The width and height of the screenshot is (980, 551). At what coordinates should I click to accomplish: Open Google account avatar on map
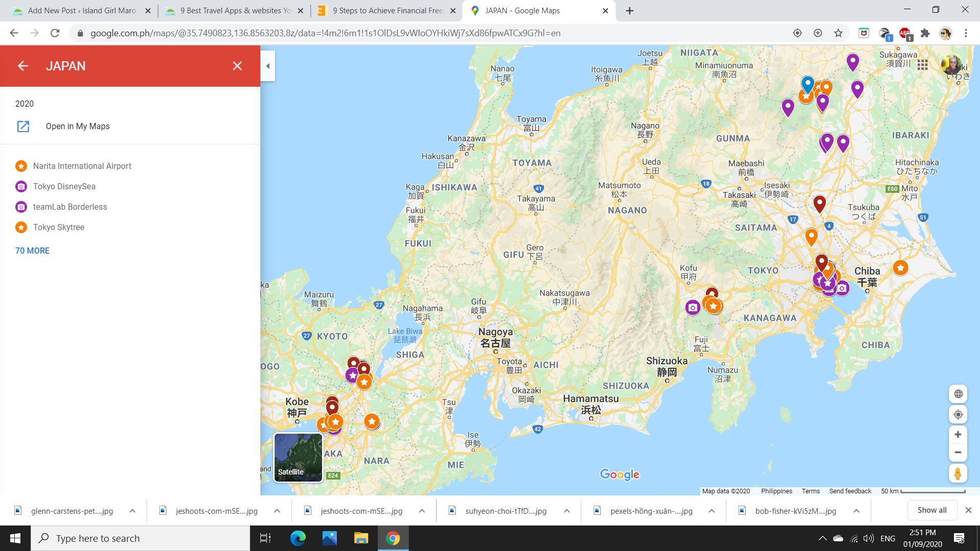(x=951, y=65)
